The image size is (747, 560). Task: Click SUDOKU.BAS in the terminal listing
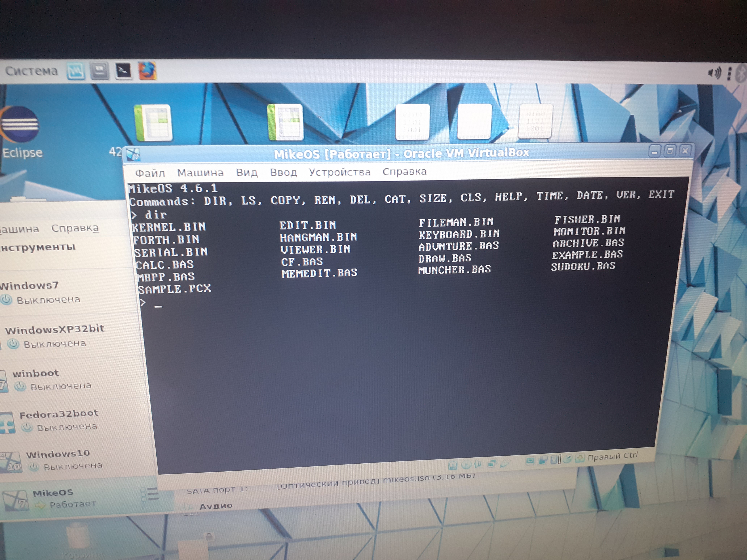[x=583, y=266]
